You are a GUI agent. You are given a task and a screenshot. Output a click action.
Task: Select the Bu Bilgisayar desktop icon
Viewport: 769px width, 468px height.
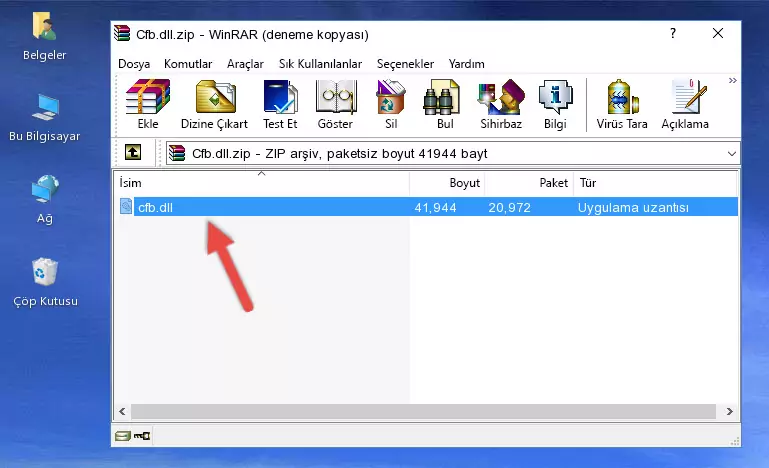tap(45, 118)
